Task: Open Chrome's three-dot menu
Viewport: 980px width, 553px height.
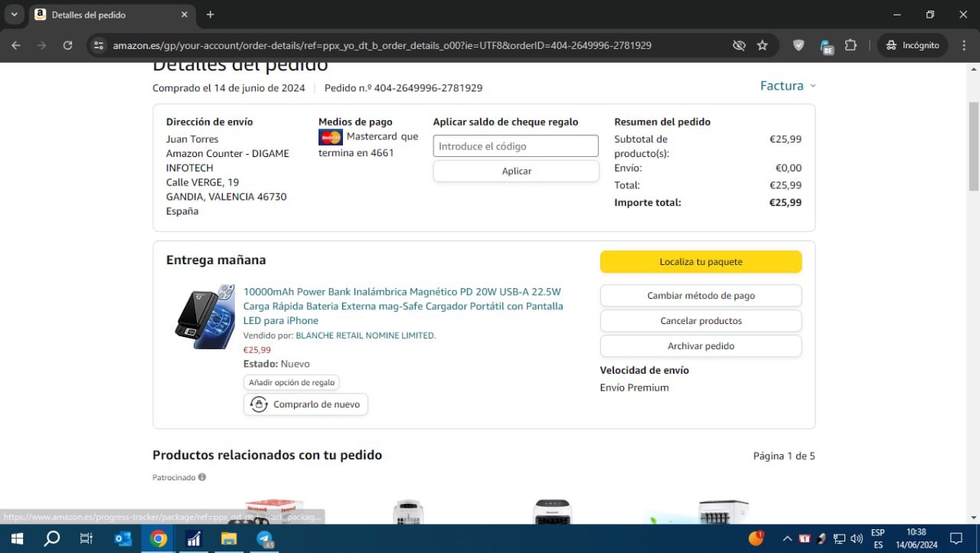Action: [x=964, y=45]
